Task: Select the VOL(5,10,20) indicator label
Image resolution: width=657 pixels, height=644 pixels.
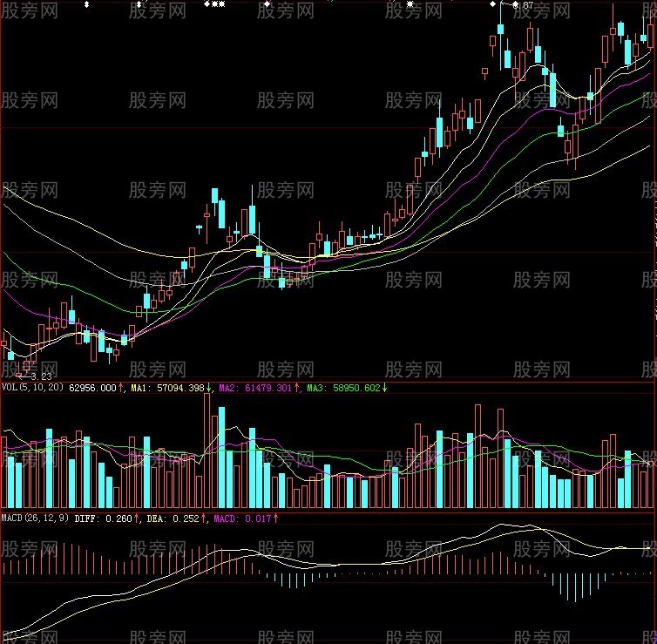Action: pyautogui.click(x=32, y=387)
